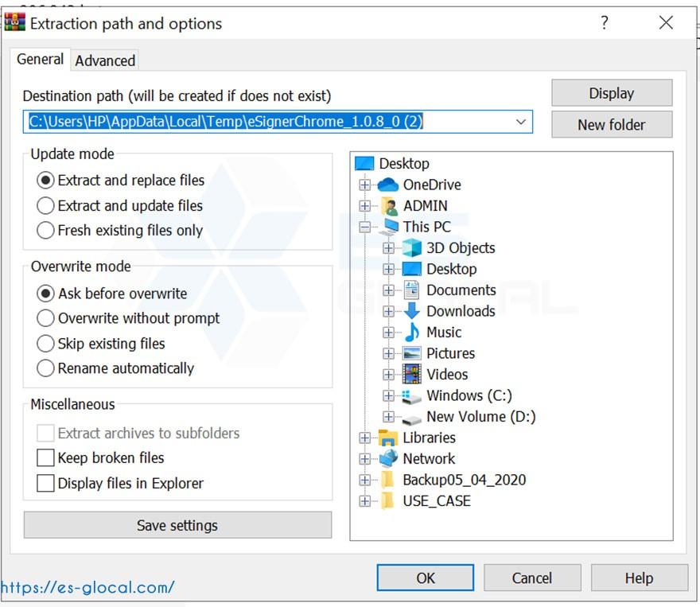Click the USE_CASE folder icon

[388, 500]
